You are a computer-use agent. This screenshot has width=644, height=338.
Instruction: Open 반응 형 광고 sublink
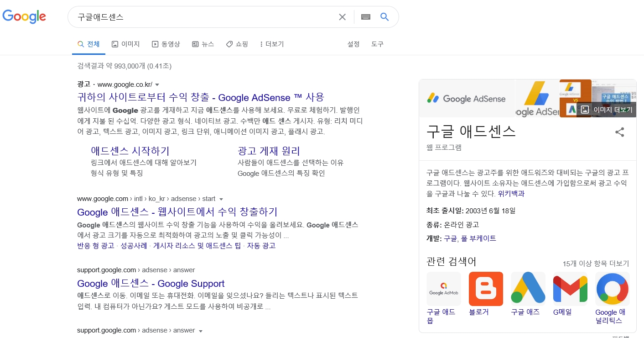[96, 246]
